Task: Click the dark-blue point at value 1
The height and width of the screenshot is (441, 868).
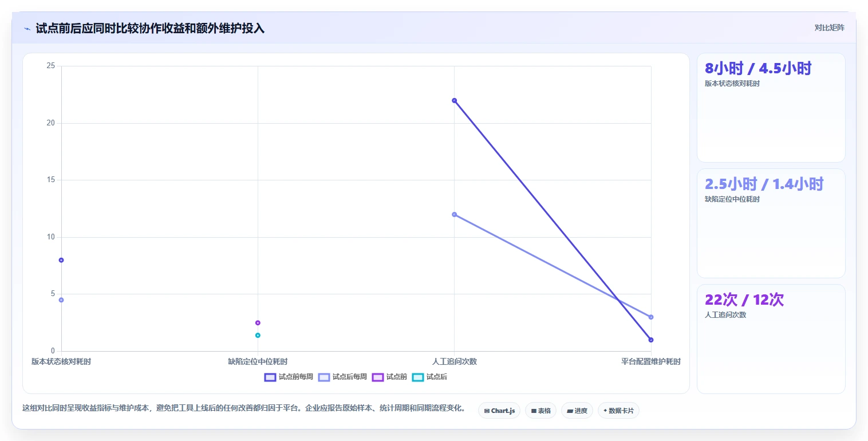Action: pos(651,340)
